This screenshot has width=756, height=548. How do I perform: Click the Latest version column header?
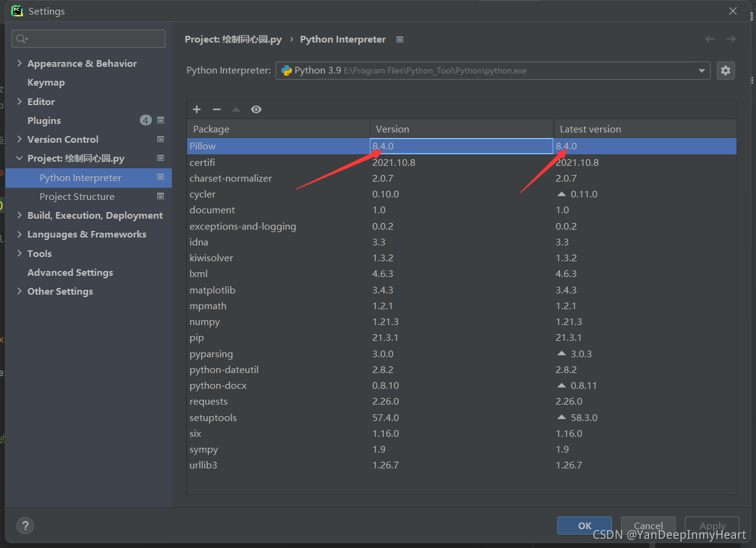click(645, 129)
